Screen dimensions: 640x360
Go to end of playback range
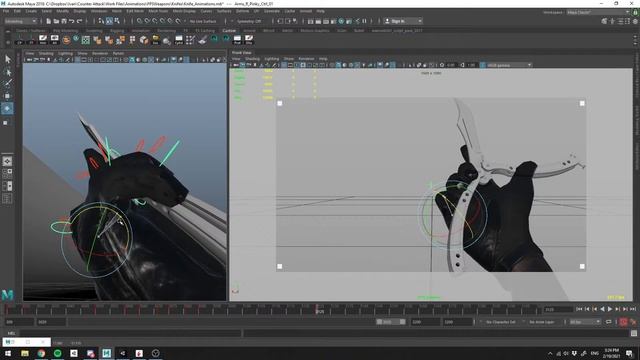pos(633,309)
